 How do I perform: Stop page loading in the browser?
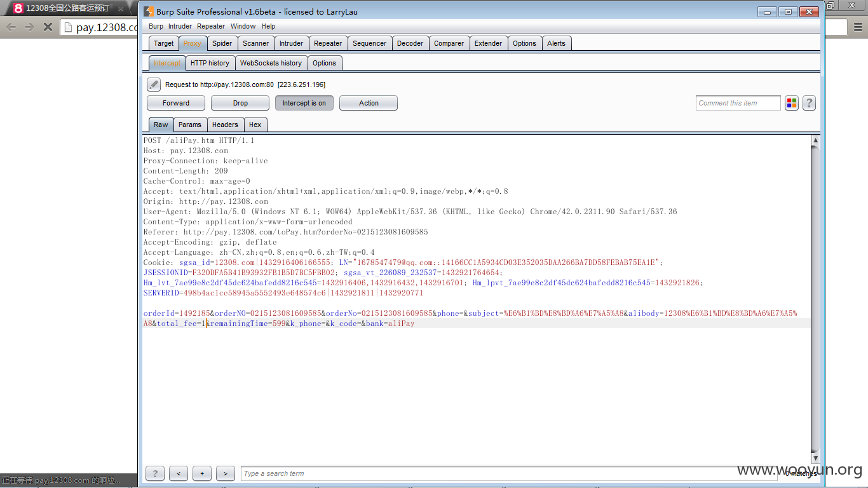tap(48, 27)
